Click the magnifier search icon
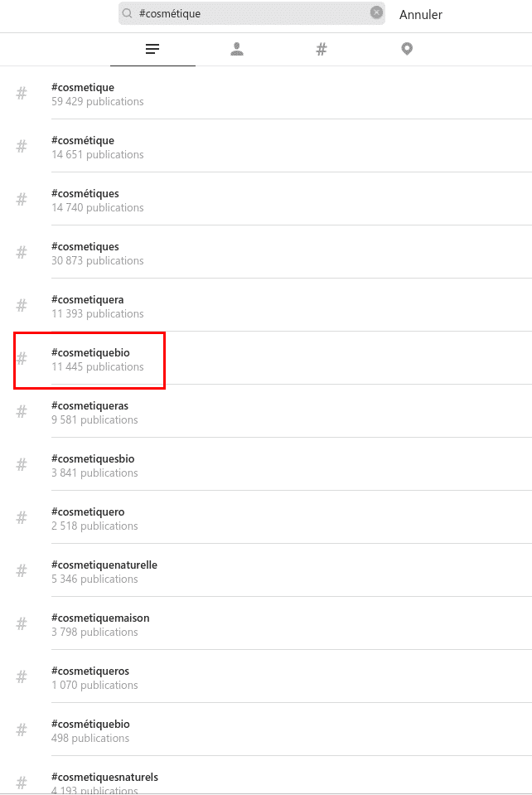The height and width of the screenshot is (795, 532). pos(128,13)
